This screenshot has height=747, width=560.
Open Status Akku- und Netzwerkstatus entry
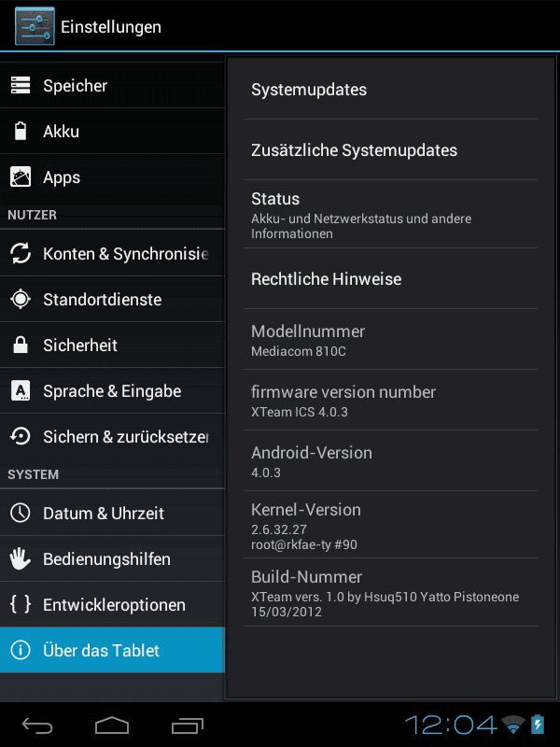pyautogui.click(x=390, y=215)
